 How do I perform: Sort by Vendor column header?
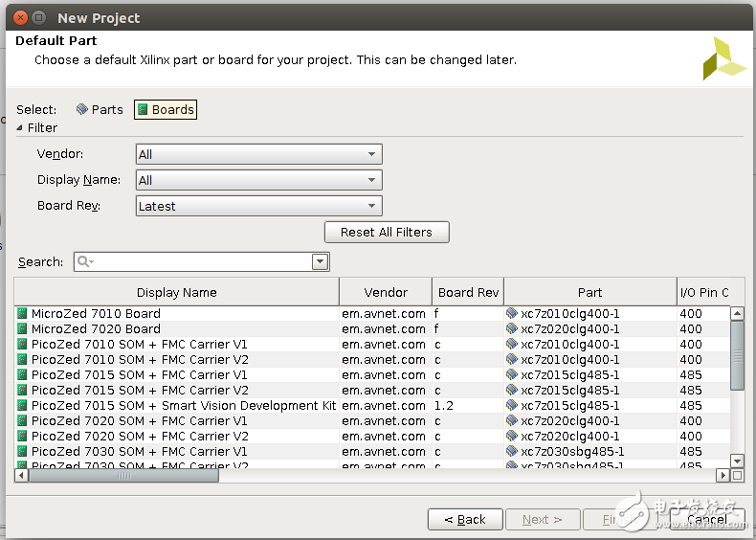[386, 293]
